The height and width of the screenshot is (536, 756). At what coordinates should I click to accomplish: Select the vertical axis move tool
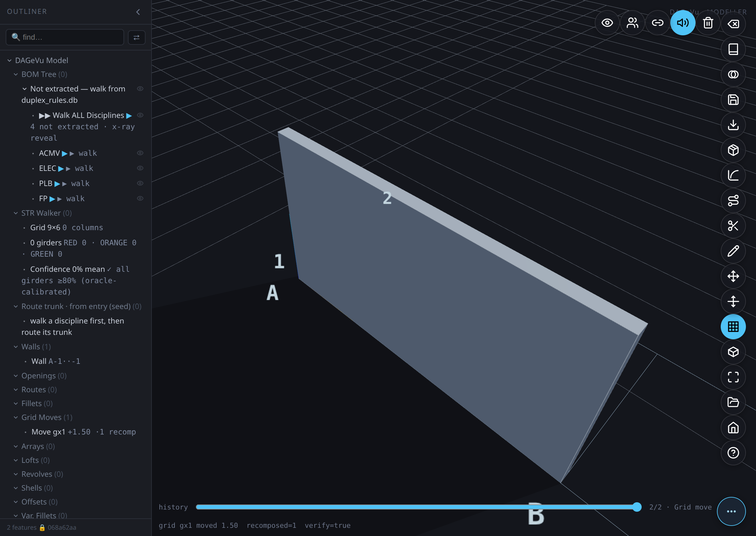coord(733,301)
